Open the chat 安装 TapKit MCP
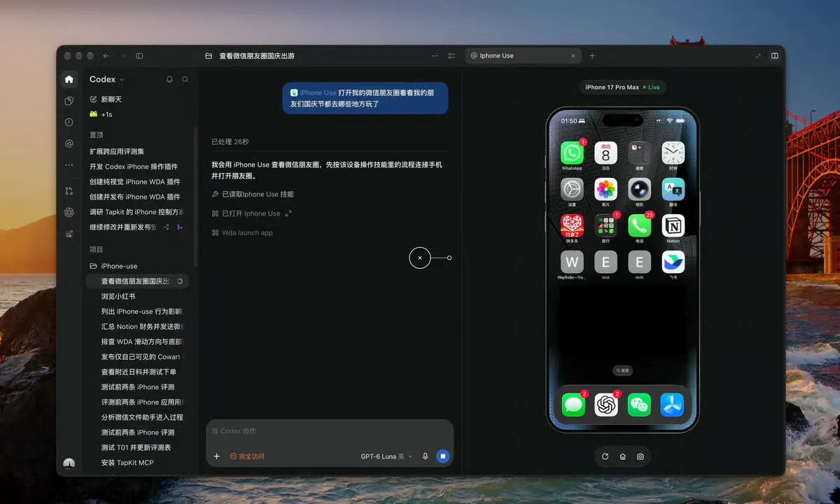The height and width of the screenshot is (504, 840). pyautogui.click(x=127, y=463)
